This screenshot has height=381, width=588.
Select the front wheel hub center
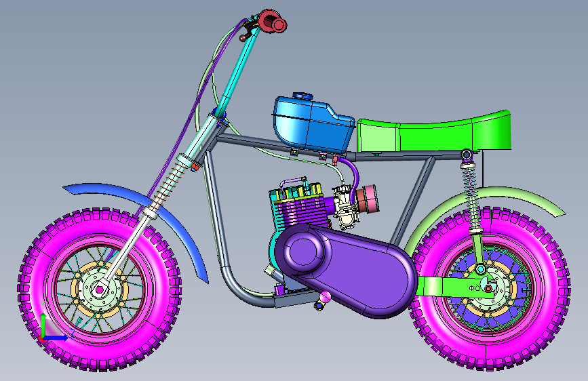[x=100, y=289]
